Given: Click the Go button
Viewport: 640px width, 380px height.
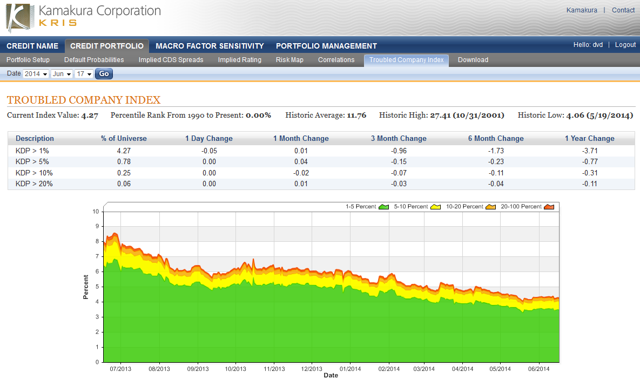Looking at the screenshot, I should (x=104, y=74).
